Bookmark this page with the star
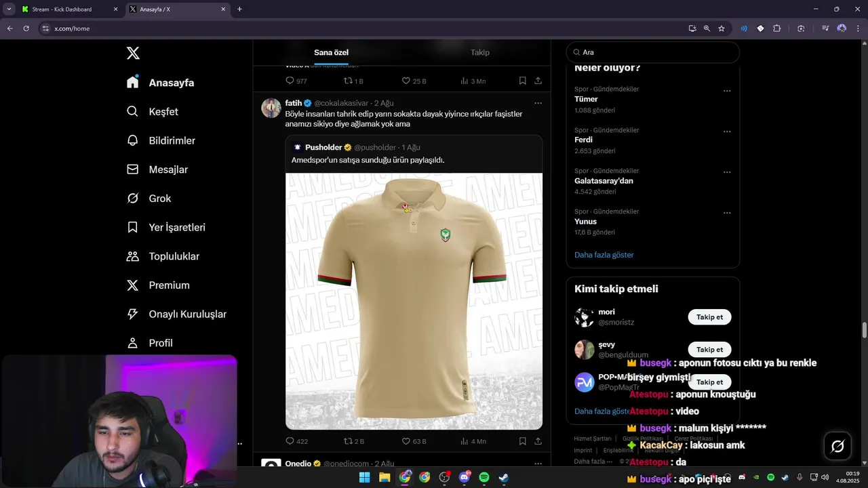Viewport: 868px width, 488px height. [x=722, y=28]
